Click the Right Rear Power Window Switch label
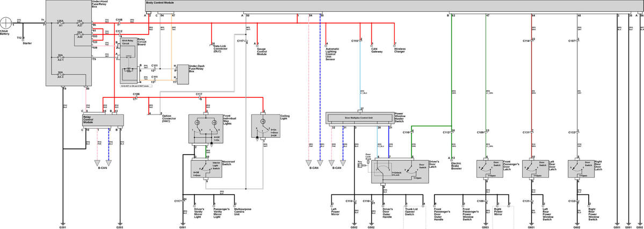644x229 pixels. (594, 213)
